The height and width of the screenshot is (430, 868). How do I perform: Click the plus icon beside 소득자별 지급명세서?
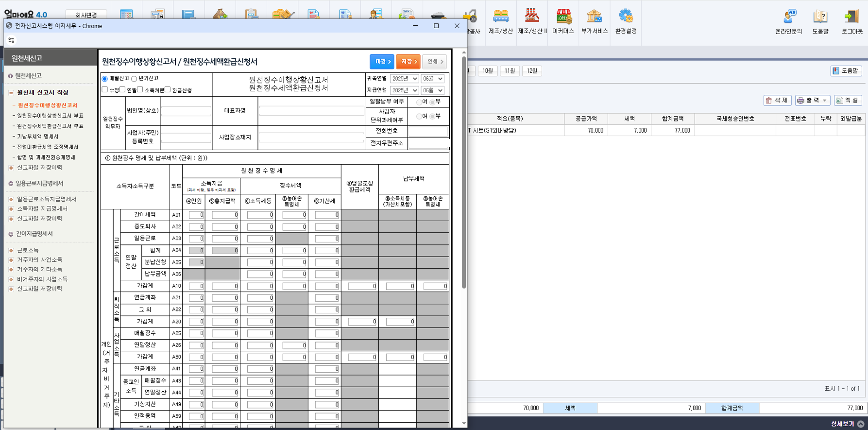coord(11,209)
